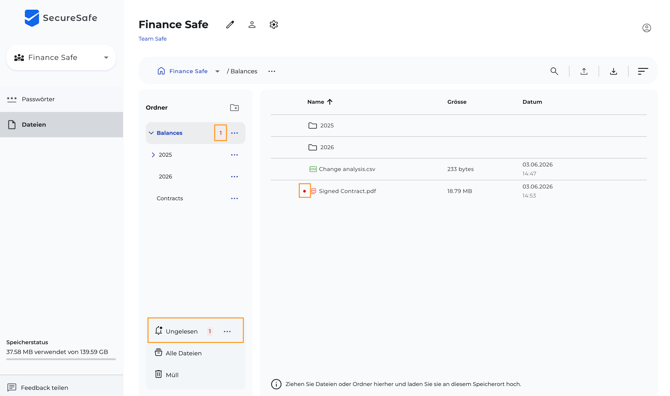Open more options for Contracts folder

(235, 199)
